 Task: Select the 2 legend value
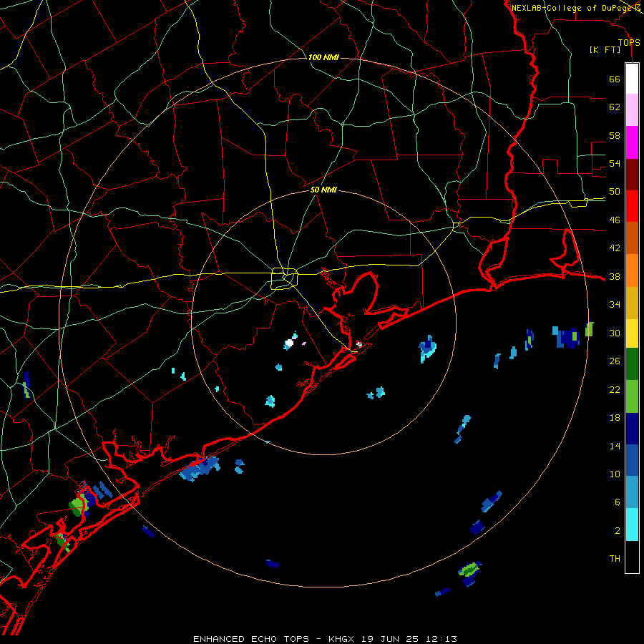(x=618, y=531)
